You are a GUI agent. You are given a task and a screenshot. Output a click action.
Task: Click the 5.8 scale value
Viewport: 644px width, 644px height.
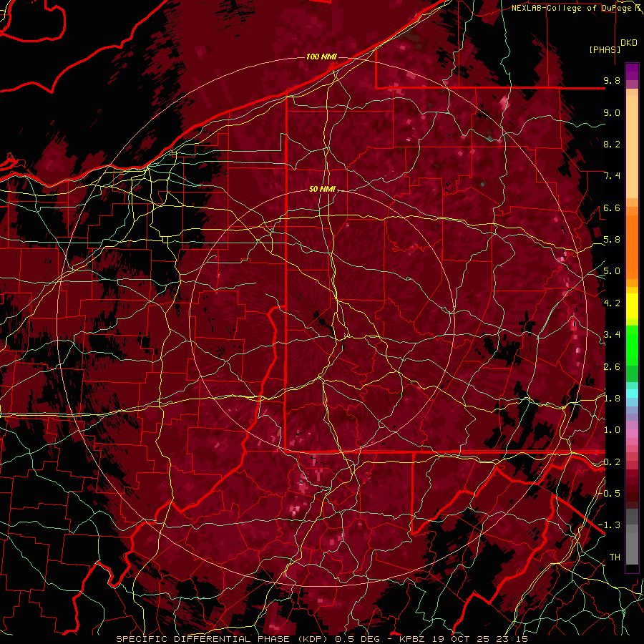coord(612,240)
